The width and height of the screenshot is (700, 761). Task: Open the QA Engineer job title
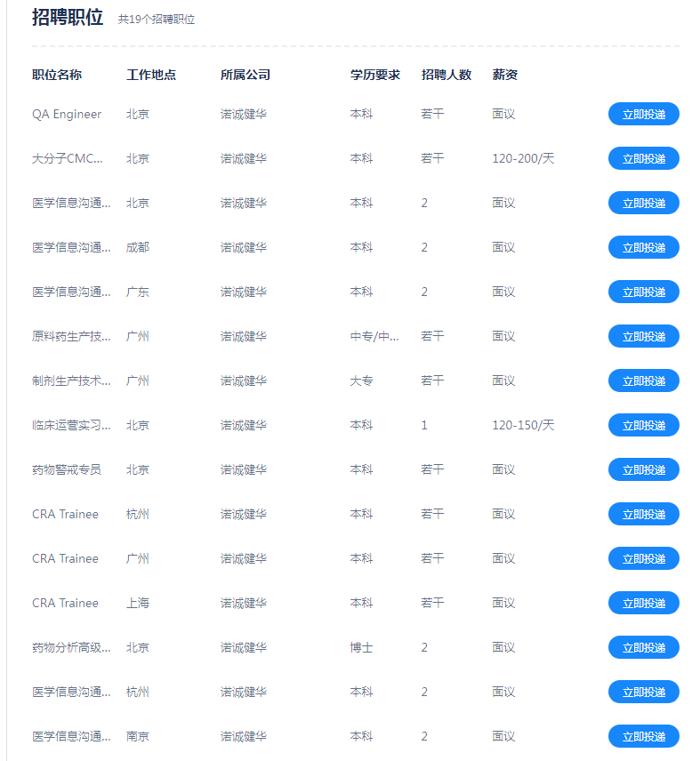[67, 114]
